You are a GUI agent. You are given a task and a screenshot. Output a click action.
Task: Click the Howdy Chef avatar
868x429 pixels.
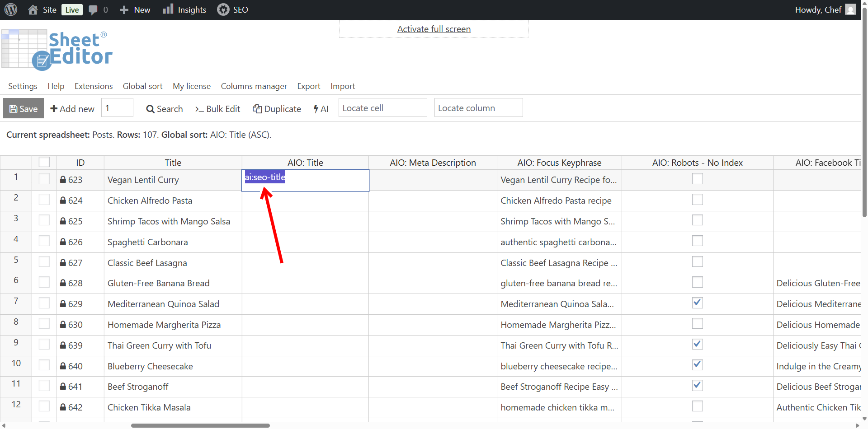(850, 9)
